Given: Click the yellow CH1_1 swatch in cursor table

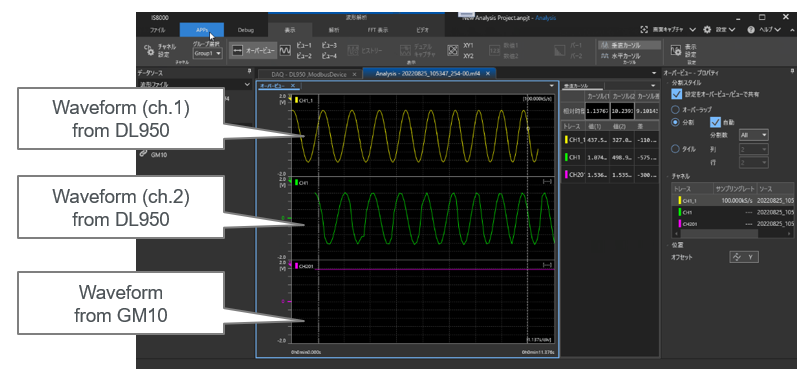Looking at the screenshot, I should point(566,140).
